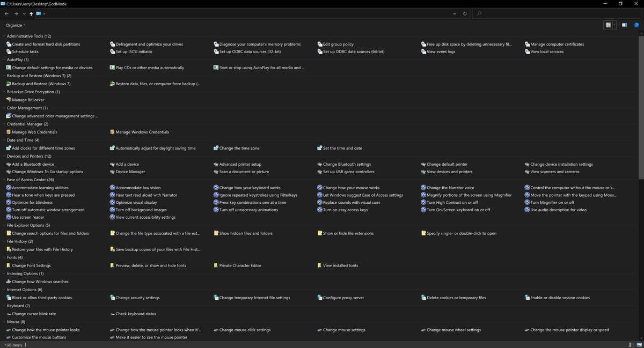Click Change the Narrator voice text
This screenshot has width=644, height=348.
tap(451, 188)
